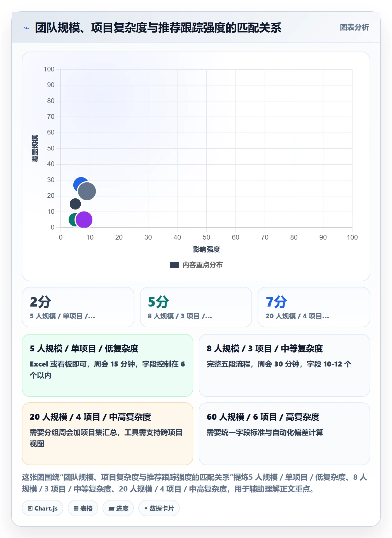Click text 'Excel 或看板即可，周会 15 分钟'
The width and height of the screenshot is (392, 538).
[x=82, y=364]
